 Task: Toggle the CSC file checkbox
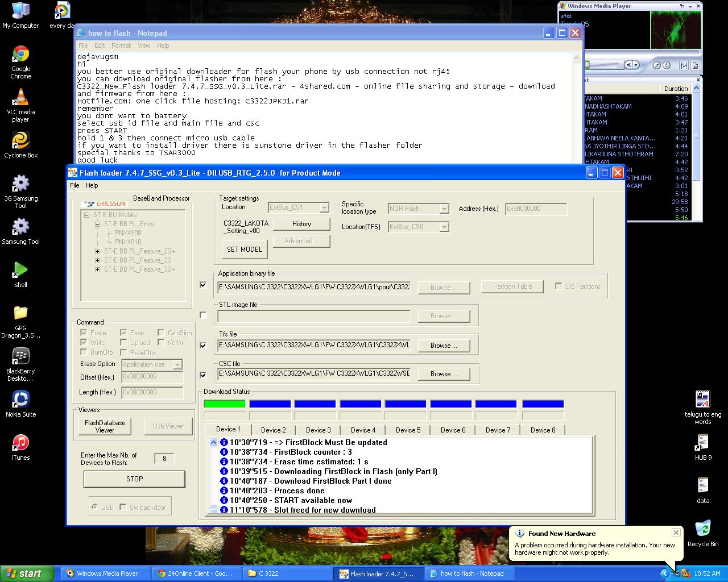[x=203, y=375]
